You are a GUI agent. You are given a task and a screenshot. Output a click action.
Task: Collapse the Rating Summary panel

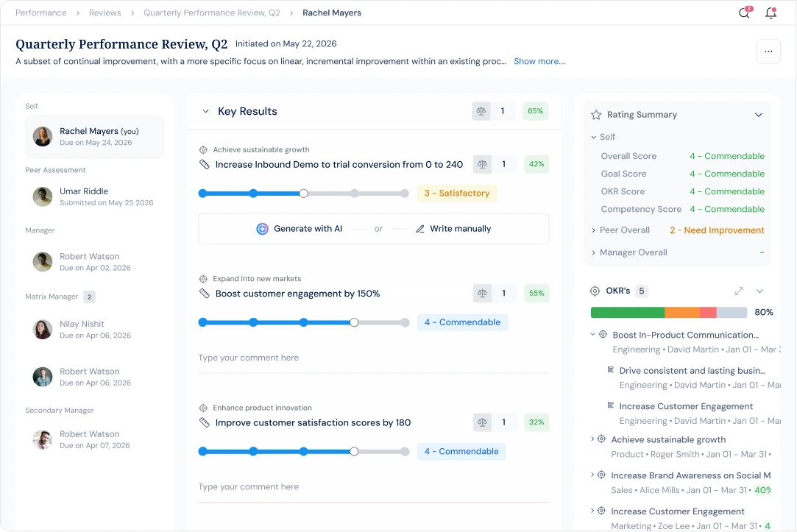(x=759, y=115)
